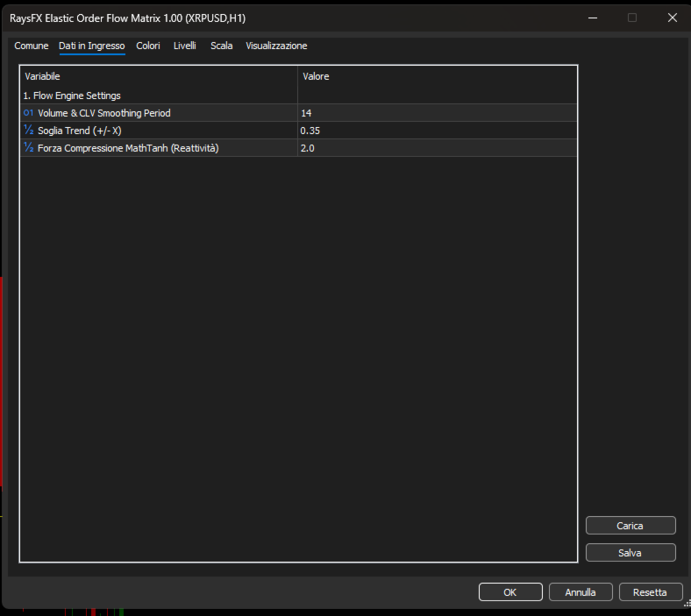
Task: Click the double type icon beside Soglia Trend
Action: click(x=28, y=130)
